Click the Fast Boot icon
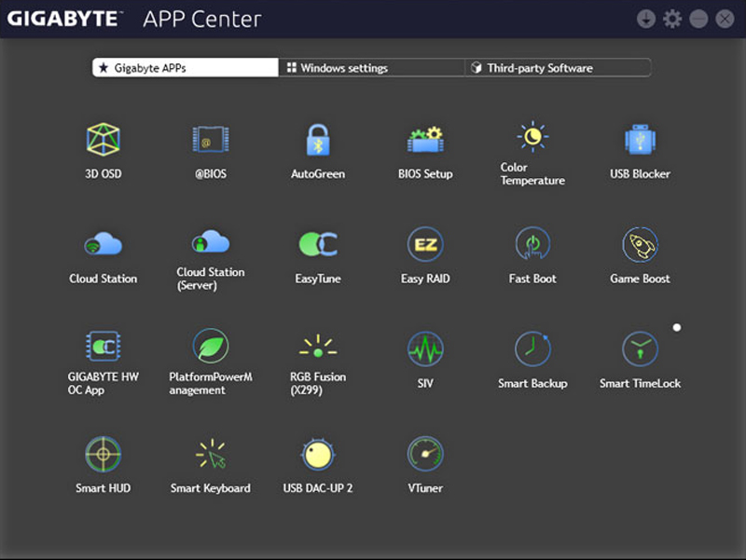The height and width of the screenshot is (560, 746). (532, 244)
